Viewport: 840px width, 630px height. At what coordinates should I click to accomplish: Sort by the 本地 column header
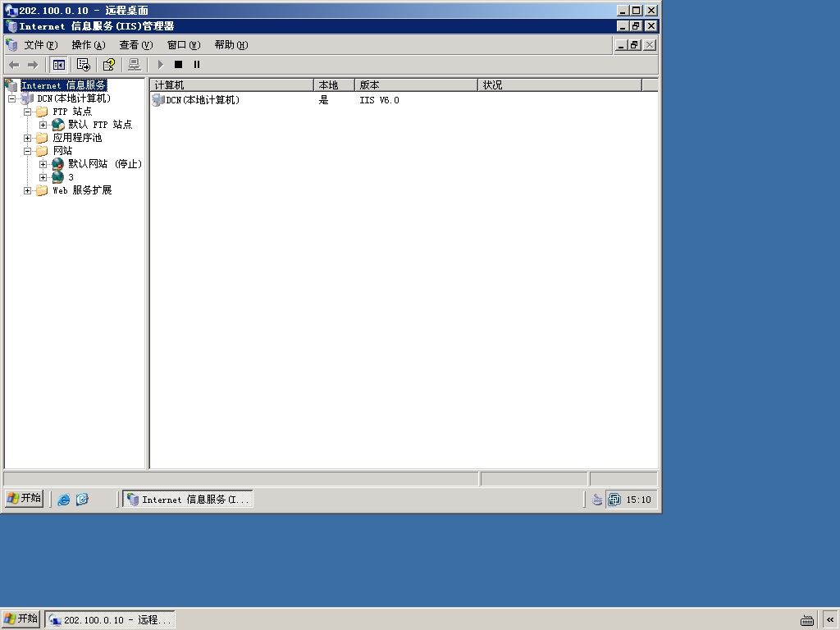[335, 85]
